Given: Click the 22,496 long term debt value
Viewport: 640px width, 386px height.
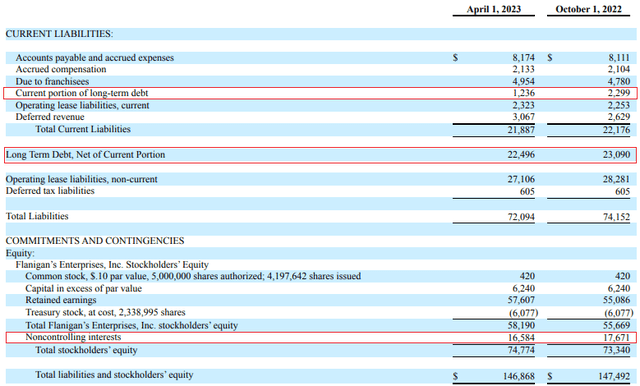Looking at the screenshot, I should coord(521,155).
